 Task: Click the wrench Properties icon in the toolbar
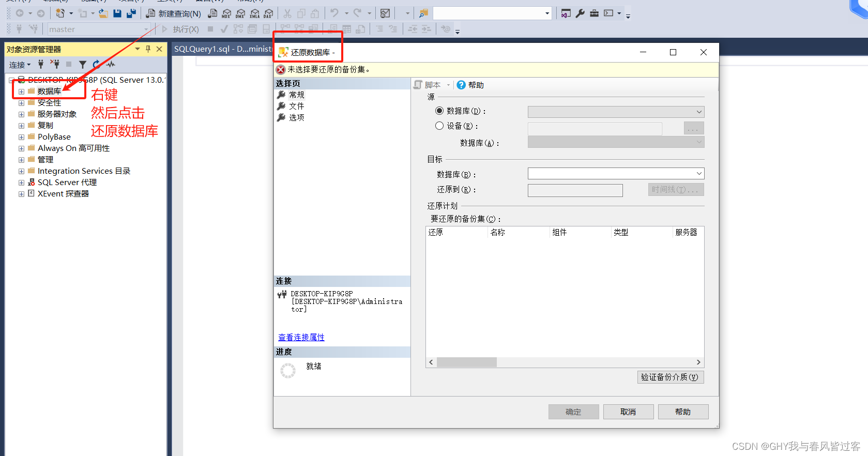pos(580,13)
